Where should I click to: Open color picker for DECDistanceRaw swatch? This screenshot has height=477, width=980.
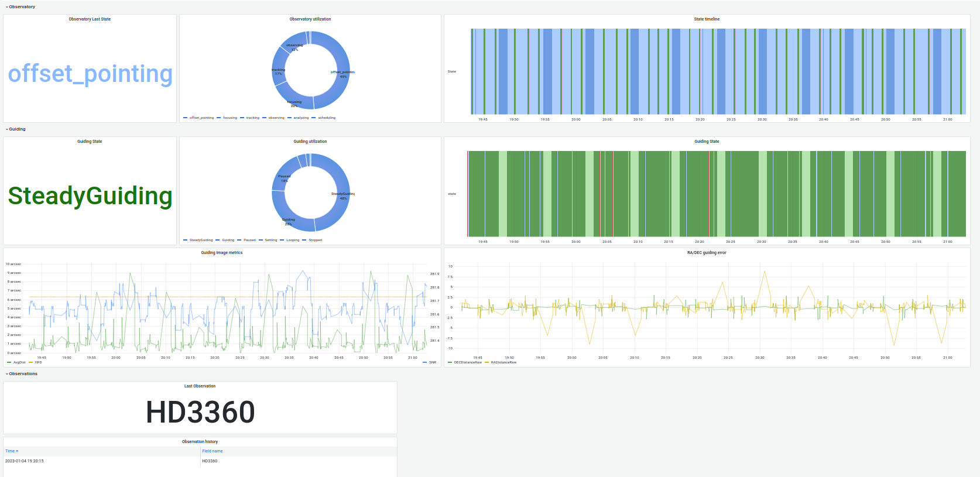click(450, 362)
